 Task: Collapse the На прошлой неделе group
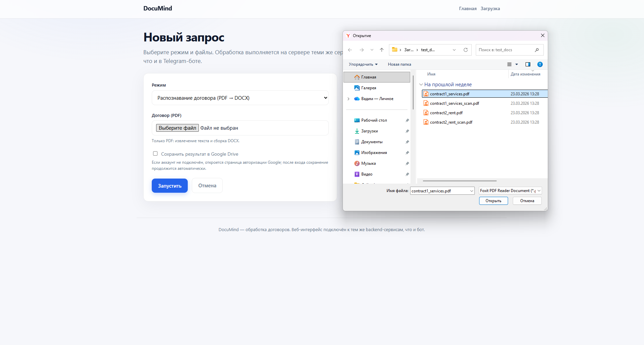click(x=421, y=85)
